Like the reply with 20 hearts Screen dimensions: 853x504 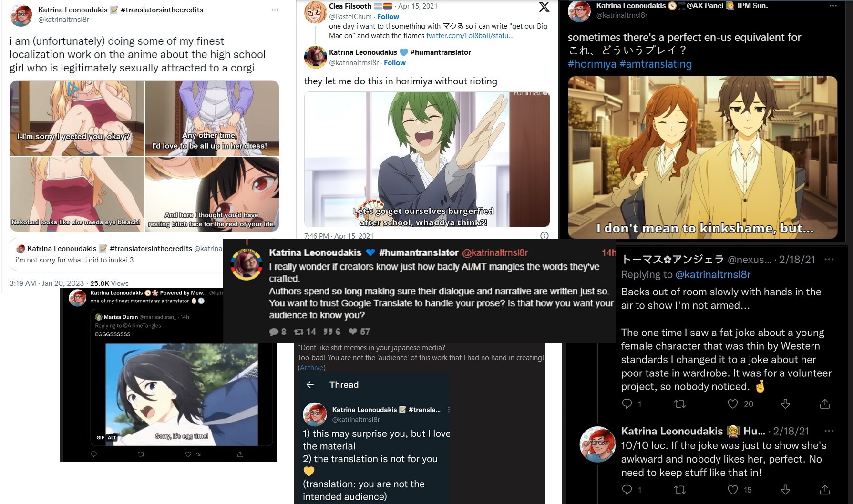click(x=733, y=404)
